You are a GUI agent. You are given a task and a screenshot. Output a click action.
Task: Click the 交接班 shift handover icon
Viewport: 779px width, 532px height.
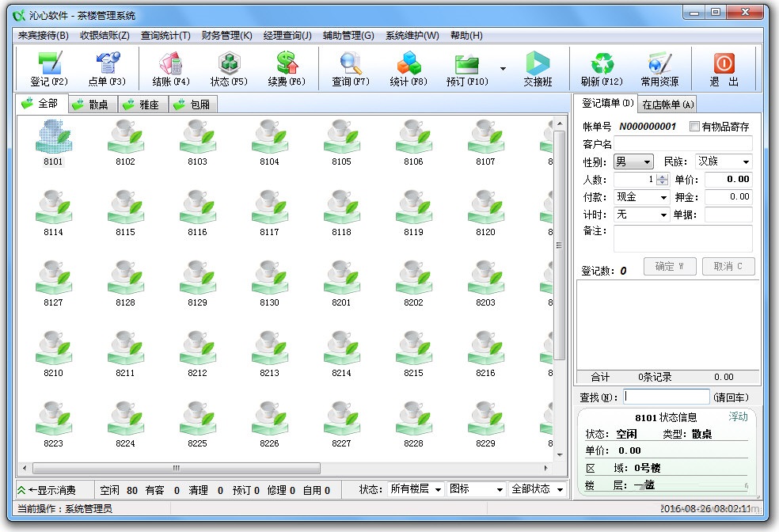point(538,68)
